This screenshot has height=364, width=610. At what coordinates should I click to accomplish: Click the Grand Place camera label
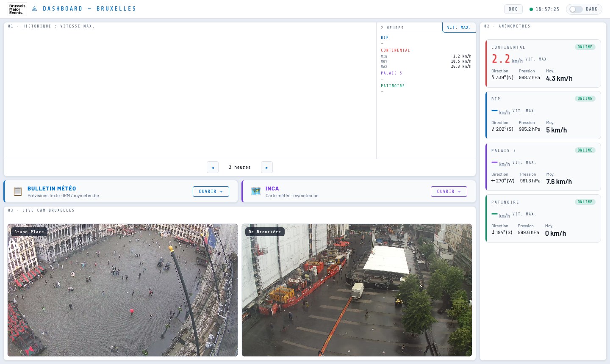[29, 232]
